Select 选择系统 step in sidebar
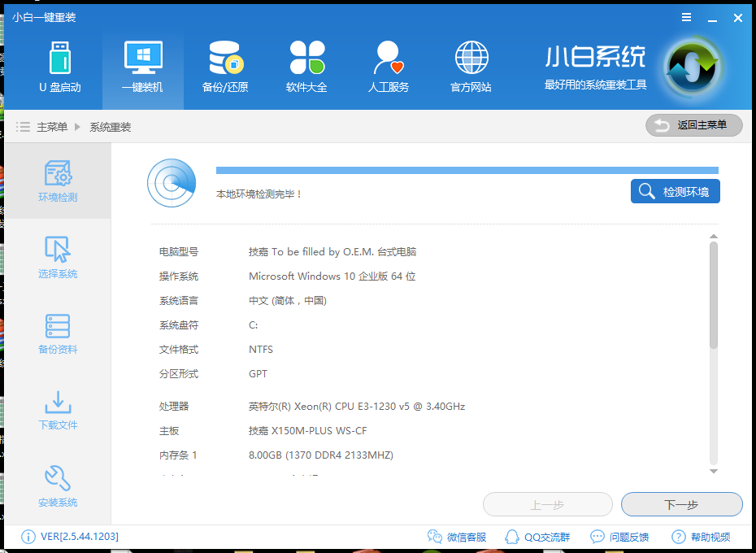Image resolution: width=756 pixels, height=553 pixels. (58, 257)
